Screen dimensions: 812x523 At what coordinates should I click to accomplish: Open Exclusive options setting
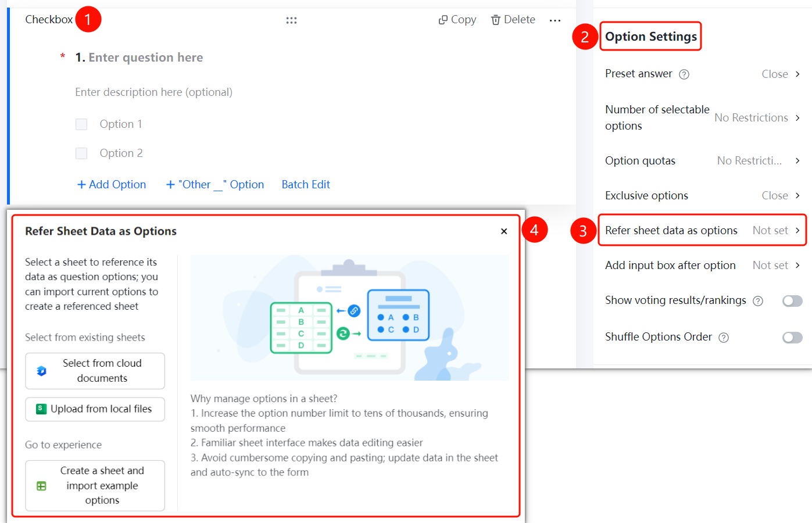(x=702, y=195)
